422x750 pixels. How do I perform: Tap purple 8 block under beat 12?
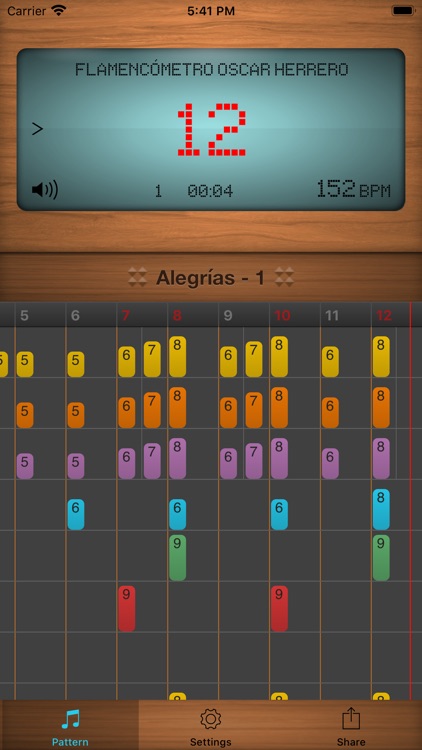point(381,458)
